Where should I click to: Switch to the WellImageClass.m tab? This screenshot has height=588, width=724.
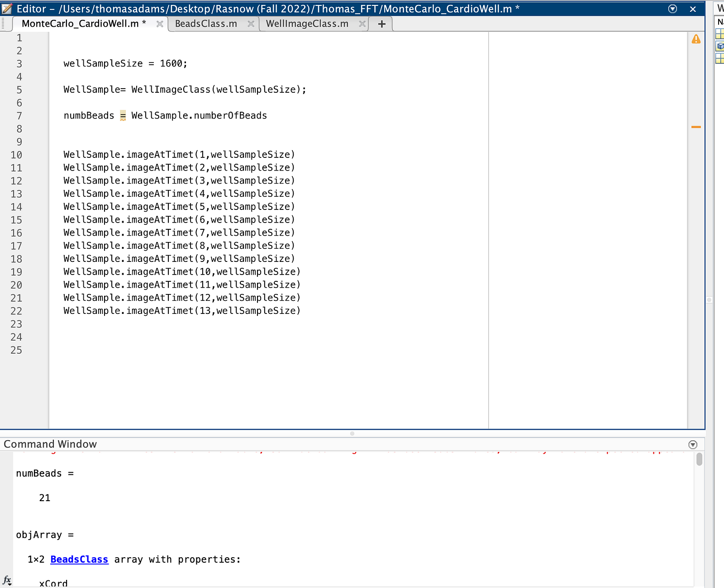[x=307, y=24]
